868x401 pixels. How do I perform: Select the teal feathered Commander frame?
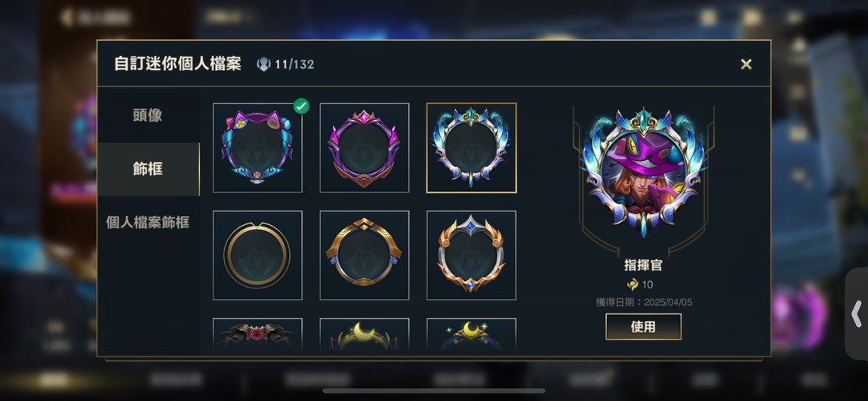[x=471, y=148]
